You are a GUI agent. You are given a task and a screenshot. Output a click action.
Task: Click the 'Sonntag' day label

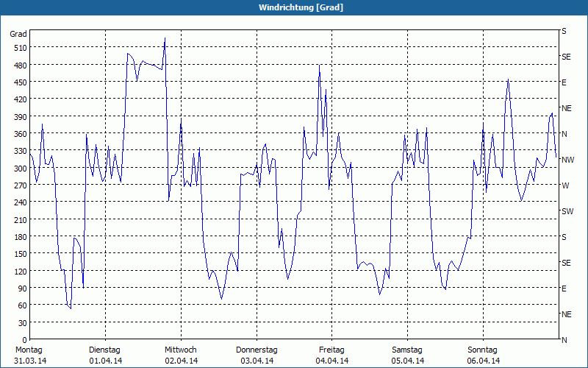[483, 350]
